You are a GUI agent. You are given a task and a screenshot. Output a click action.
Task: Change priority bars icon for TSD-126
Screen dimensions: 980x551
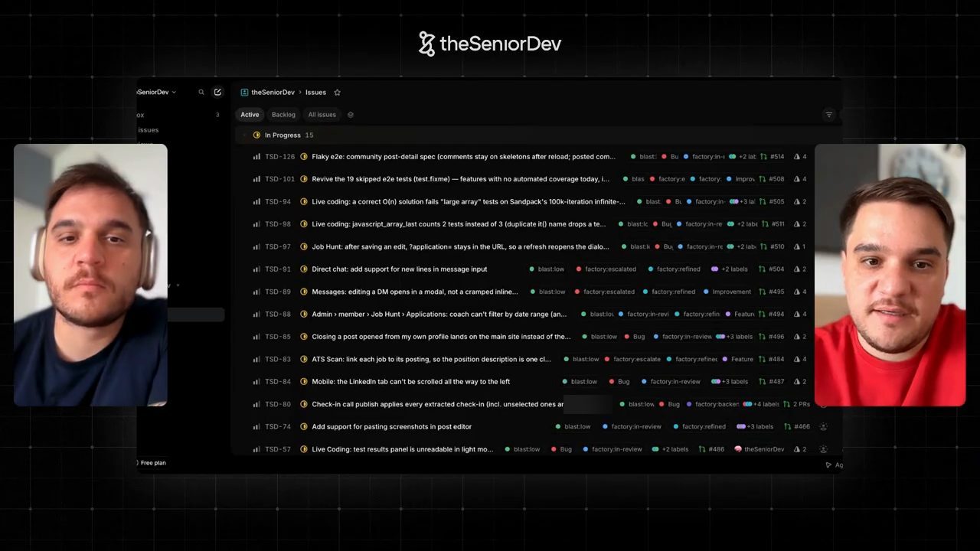(x=256, y=157)
